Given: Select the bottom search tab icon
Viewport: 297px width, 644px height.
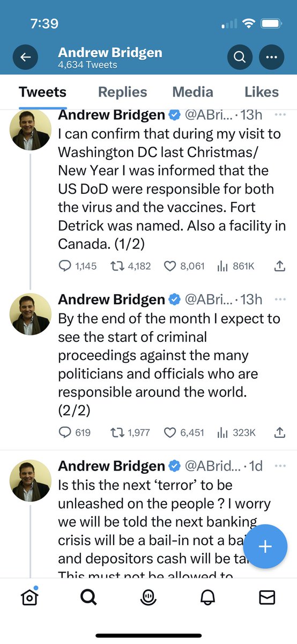Looking at the screenshot, I should point(89,597).
